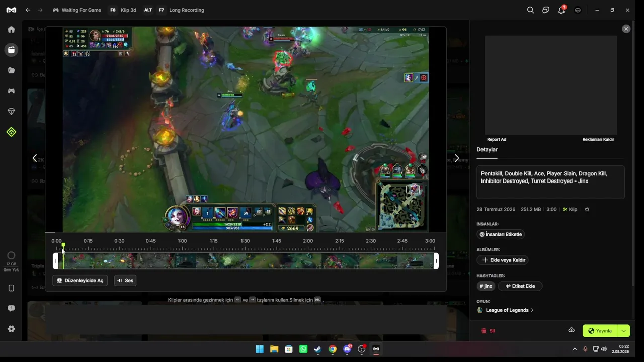Open WhatsApp from the taskbar
Image resolution: width=644 pixels, height=362 pixels.
click(x=303, y=349)
